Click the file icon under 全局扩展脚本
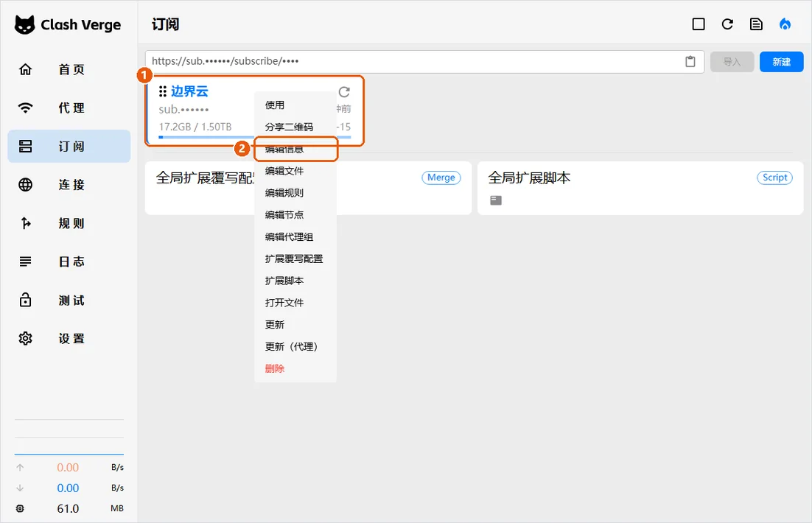This screenshot has height=523, width=812. 496,200
